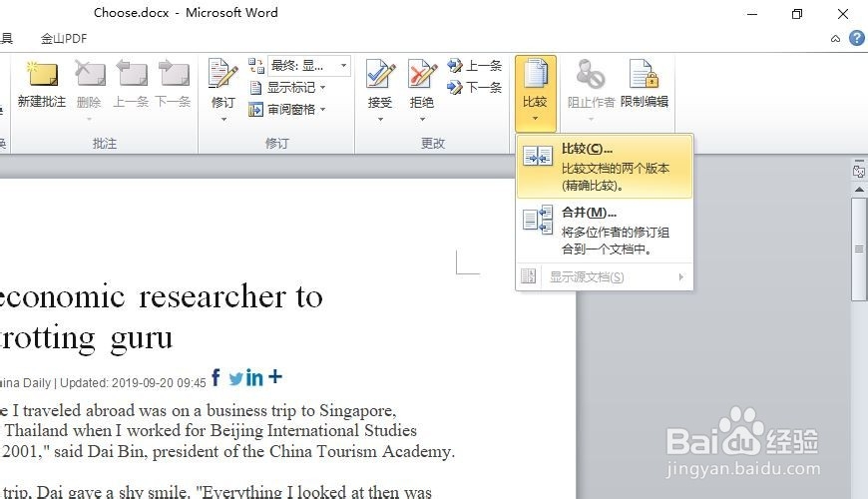The height and width of the screenshot is (499, 868).
Task: Click the plus share icon in document
Action: click(x=275, y=377)
